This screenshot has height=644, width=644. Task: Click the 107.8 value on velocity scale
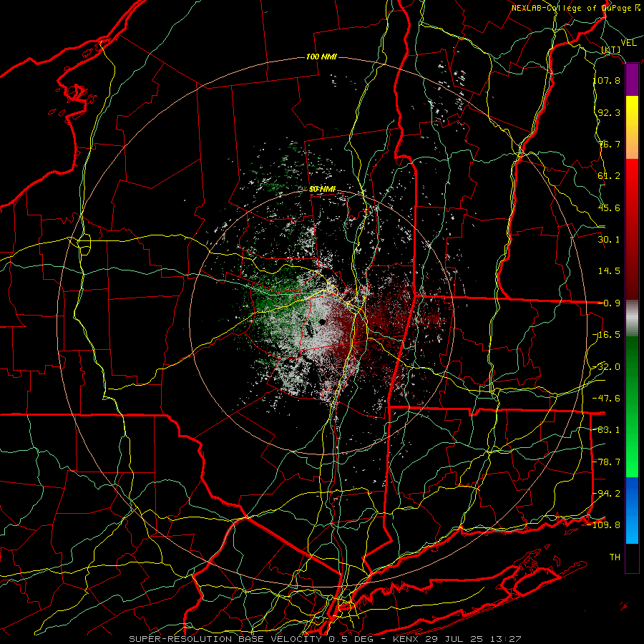pos(607,80)
